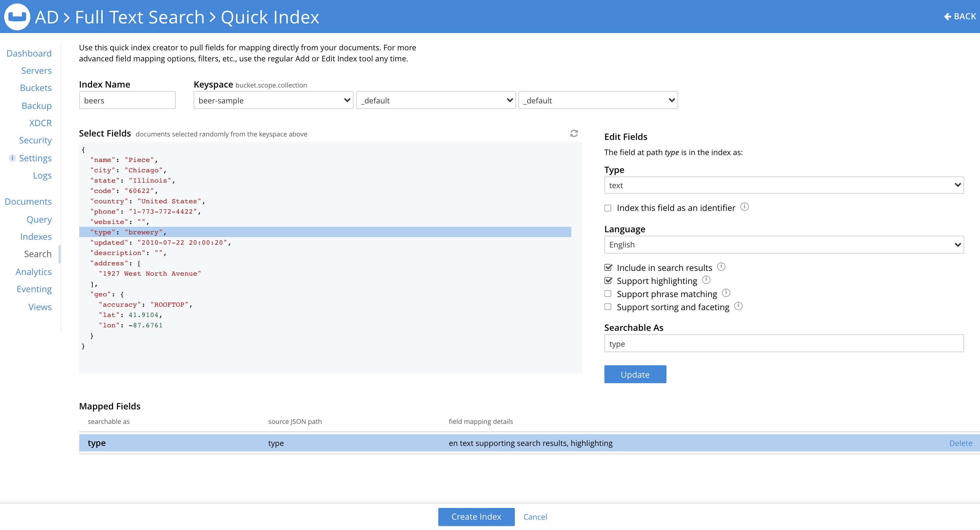This screenshot has height=530, width=980.
Task: Open the beer-sample bucket dropdown
Action: [273, 100]
